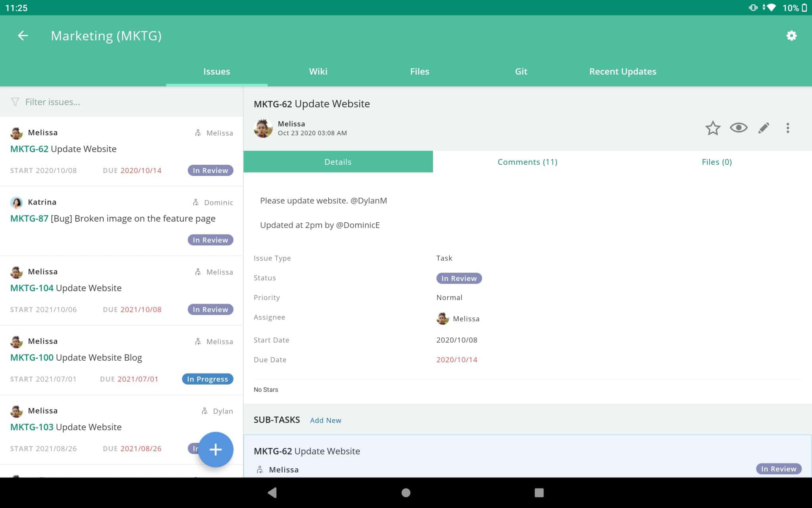This screenshot has height=508, width=812.
Task: Watch the issue using the eye icon
Action: pyautogui.click(x=738, y=128)
